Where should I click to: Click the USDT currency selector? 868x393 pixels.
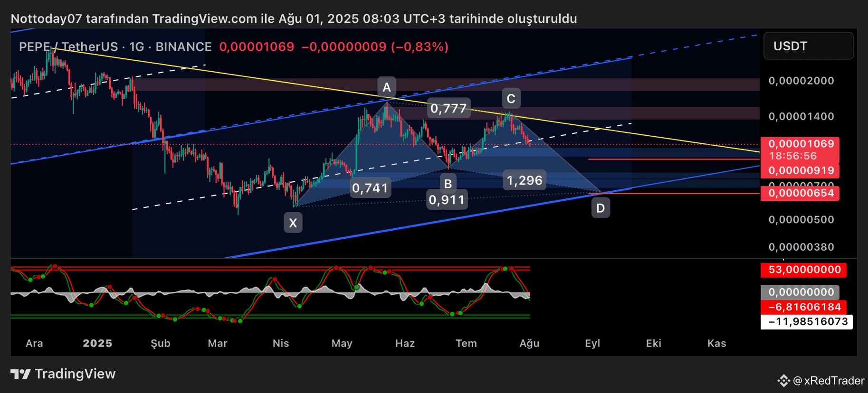coord(808,46)
